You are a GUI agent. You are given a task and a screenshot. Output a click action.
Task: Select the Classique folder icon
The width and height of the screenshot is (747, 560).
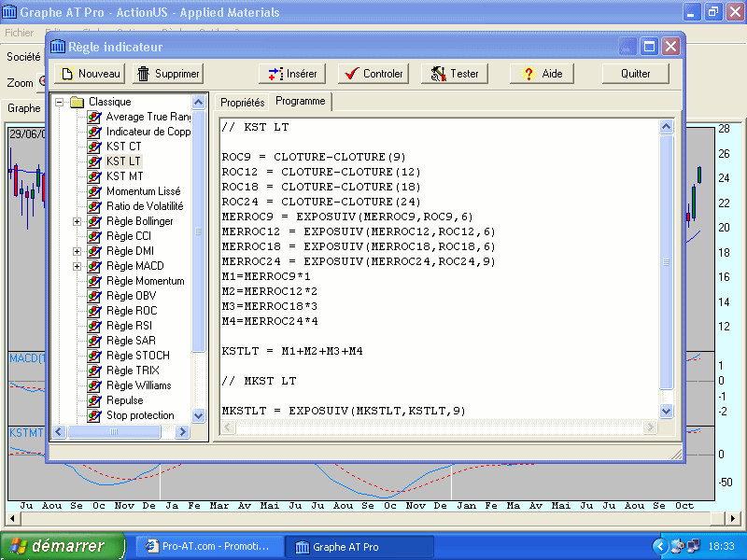pos(77,102)
